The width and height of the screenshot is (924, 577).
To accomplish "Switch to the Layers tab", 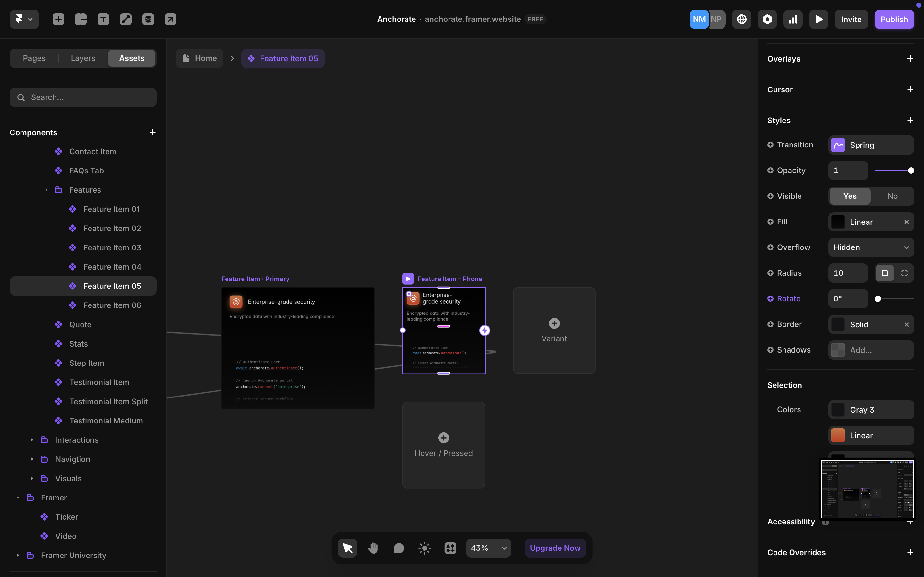I will point(82,58).
